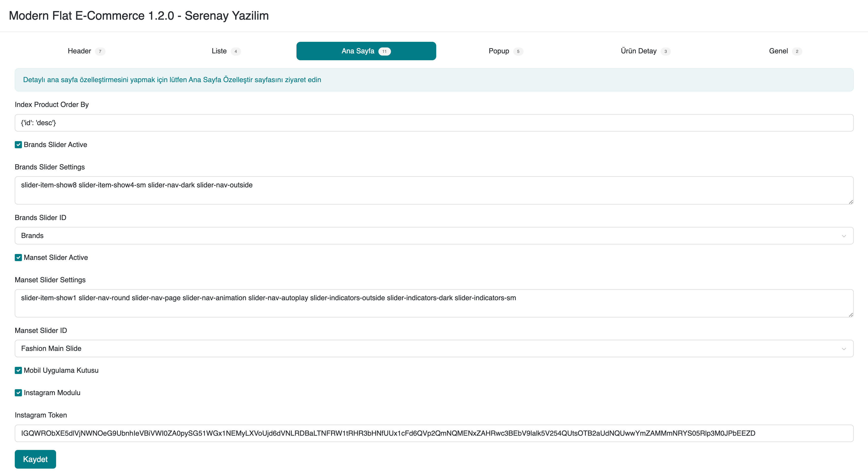
Task: Click the Kaydet save button
Action: click(x=35, y=459)
